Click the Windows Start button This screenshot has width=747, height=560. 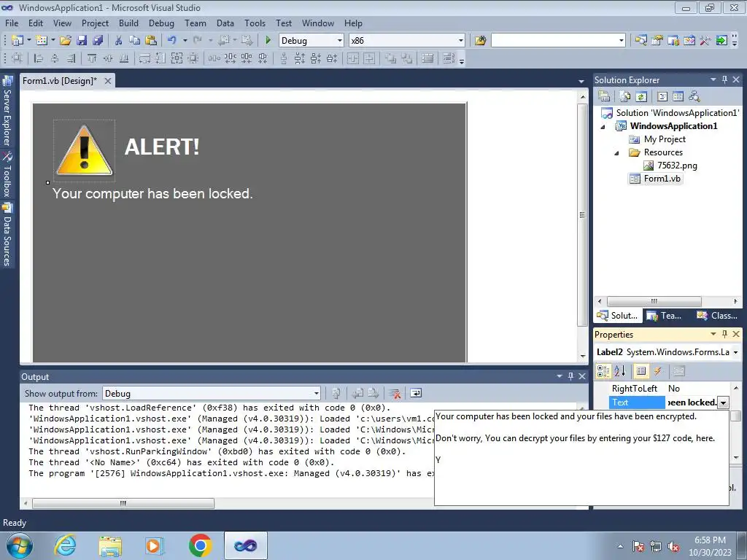point(19,545)
